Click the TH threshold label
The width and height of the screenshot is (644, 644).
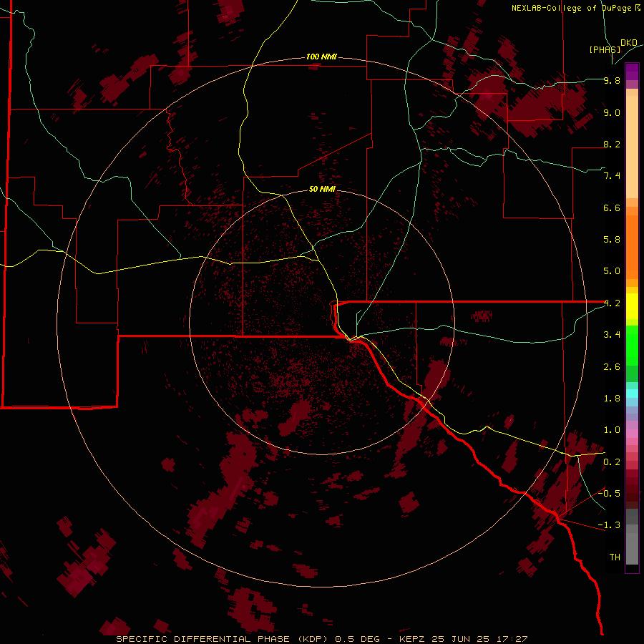[x=615, y=557]
